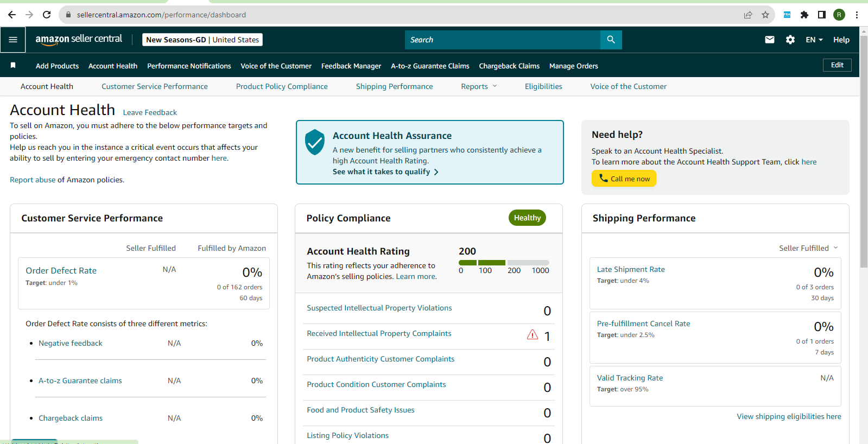Viewport: 868px width, 444px height.
Task: Select Feedback Manager in the top menu
Action: click(351, 66)
